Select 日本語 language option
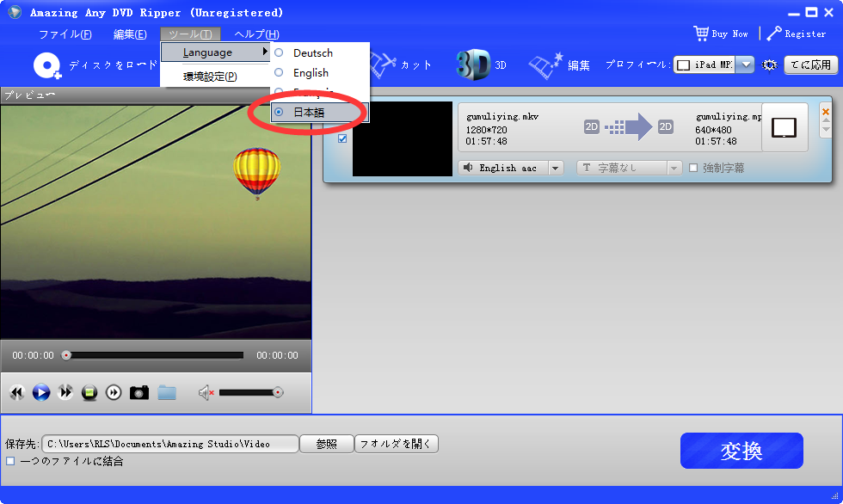Screen dimensions: 843x504 (x=319, y=113)
